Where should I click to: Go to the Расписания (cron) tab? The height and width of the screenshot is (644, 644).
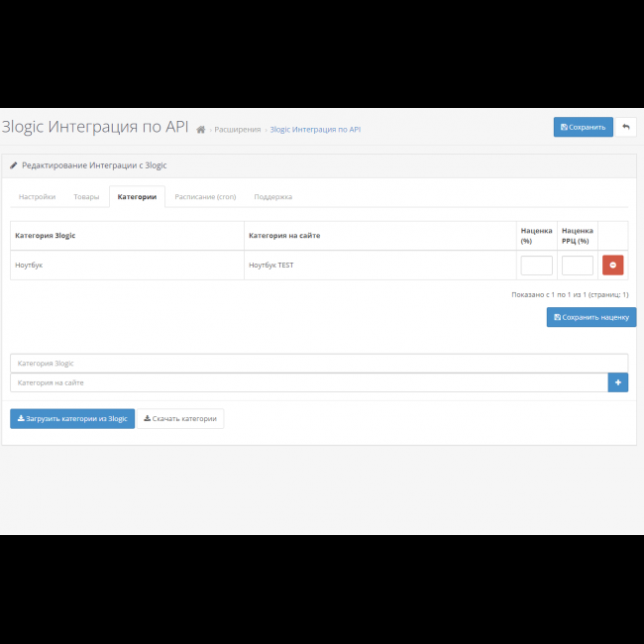coord(205,197)
